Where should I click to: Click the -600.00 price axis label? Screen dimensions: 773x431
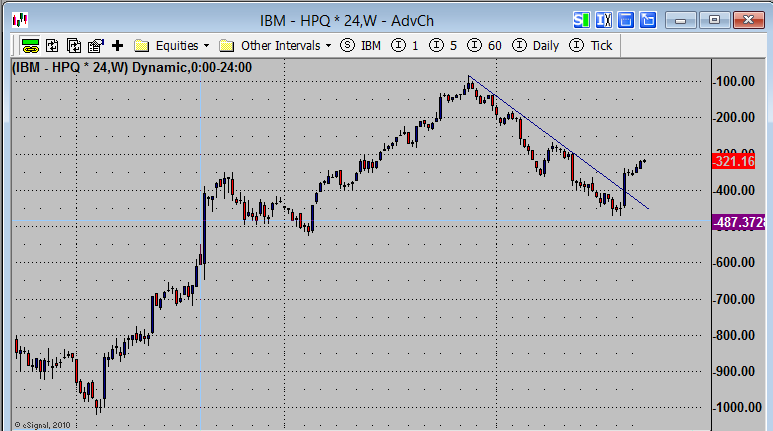(x=734, y=262)
